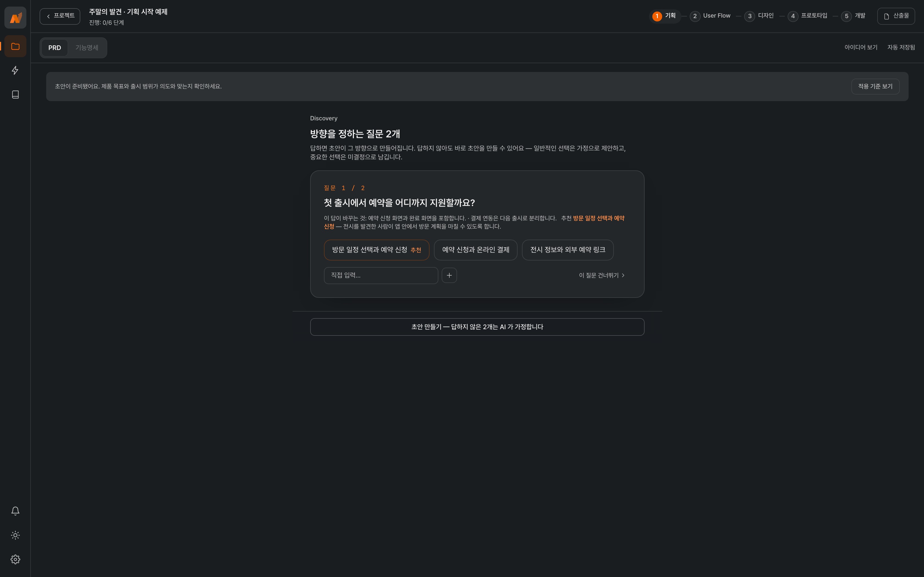Select option 전시 정보와 외부 예약 링크
The image size is (924, 577).
coord(567,250)
